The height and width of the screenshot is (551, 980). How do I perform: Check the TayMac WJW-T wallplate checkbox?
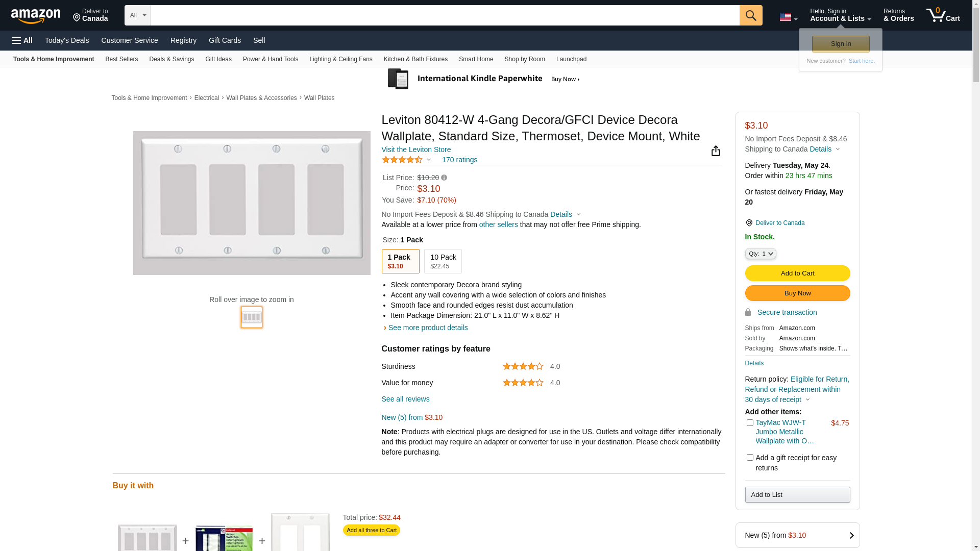[750, 423]
